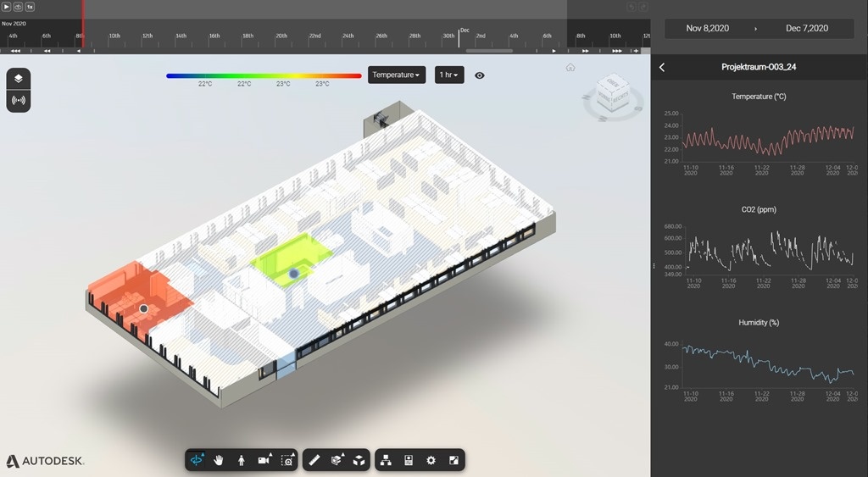Switch to First Person walk tool
The image size is (868, 477).
point(242,460)
